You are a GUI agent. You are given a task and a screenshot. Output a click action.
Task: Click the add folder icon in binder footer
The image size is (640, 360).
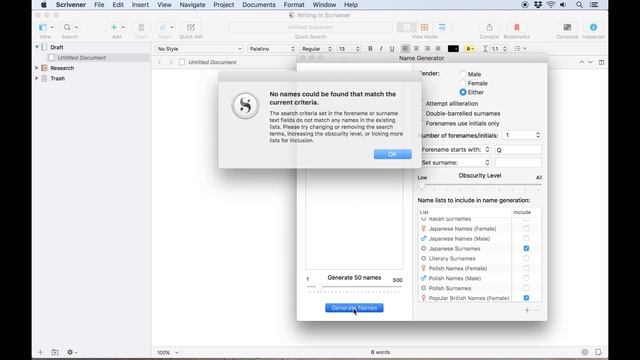pos(55,352)
